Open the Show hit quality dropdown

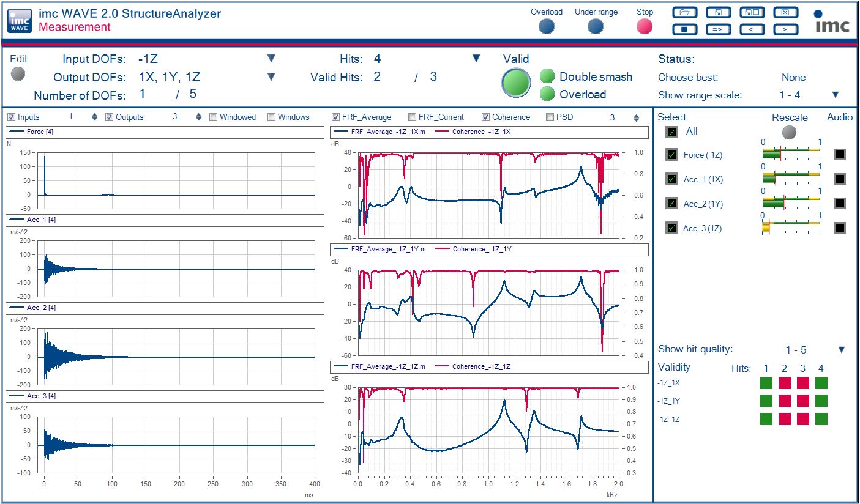point(841,350)
